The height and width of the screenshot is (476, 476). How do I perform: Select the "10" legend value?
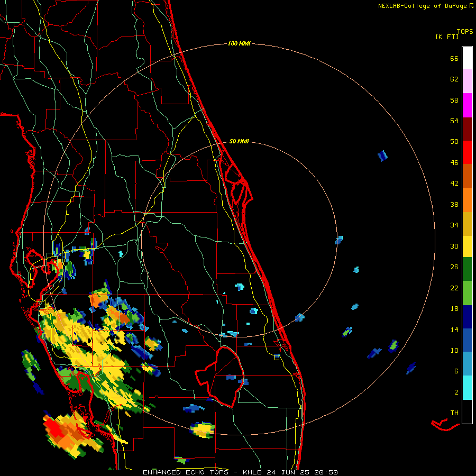pos(454,350)
